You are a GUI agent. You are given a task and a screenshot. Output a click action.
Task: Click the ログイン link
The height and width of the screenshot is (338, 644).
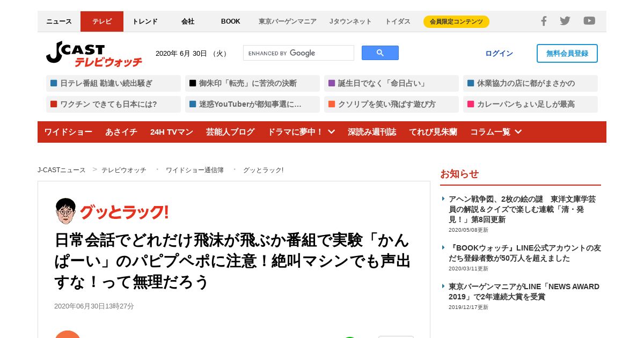point(499,54)
